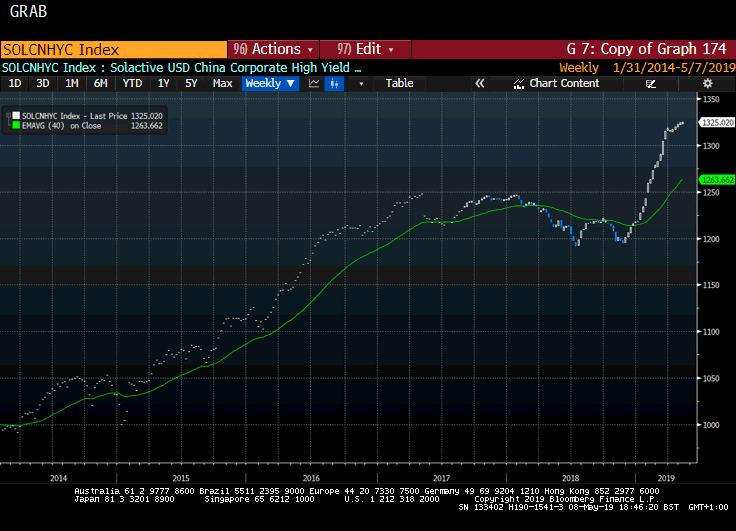The image size is (736, 531).
Task: Select the 1D time range
Action: (x=15, y=84)
